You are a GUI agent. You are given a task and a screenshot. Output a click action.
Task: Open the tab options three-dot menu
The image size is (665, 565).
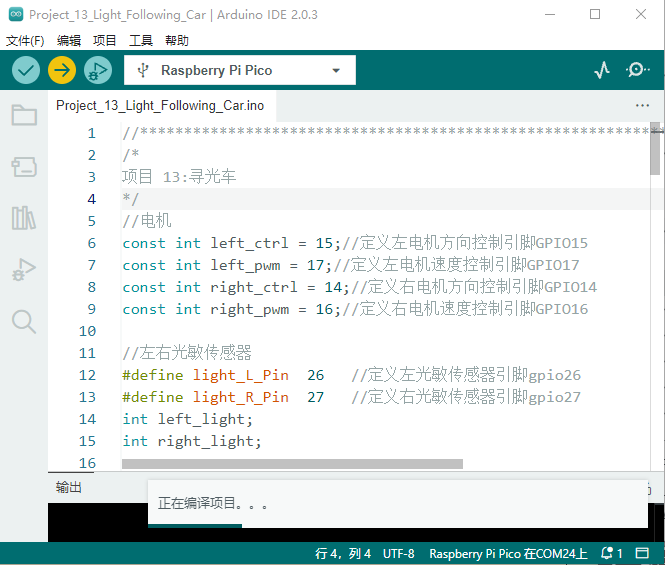642,105
